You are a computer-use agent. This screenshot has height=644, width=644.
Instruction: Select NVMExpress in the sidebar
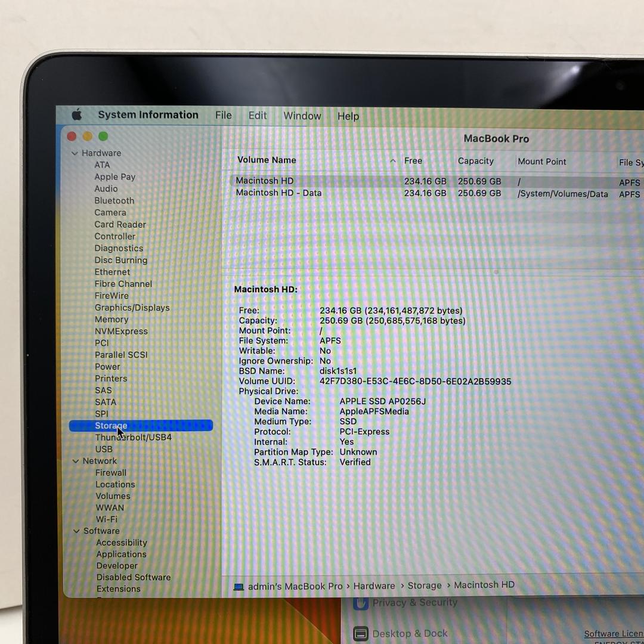click(x=121, y=332)
